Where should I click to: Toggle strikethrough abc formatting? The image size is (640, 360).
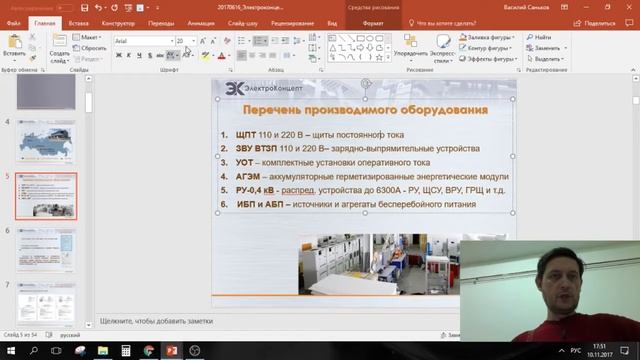pyautogui.click(x=160, y=55)
